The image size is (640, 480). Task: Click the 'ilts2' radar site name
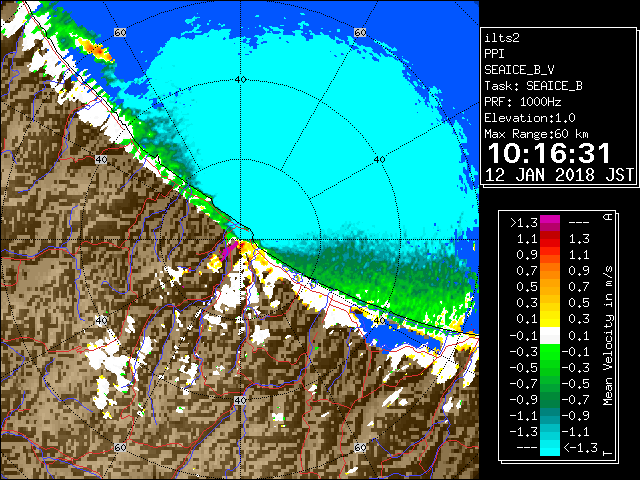tap(502, 38)
